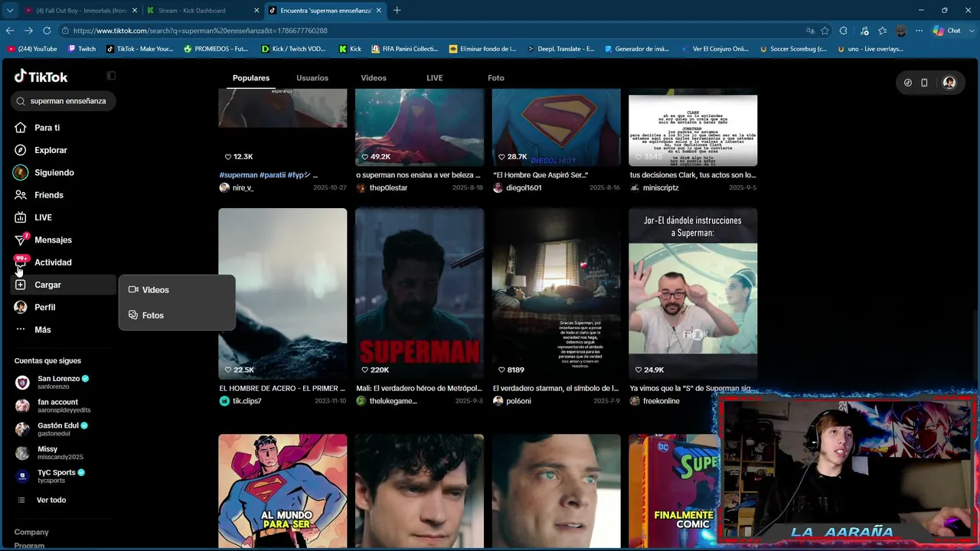
Task: Switch to the Videos search tab
Action: coord(374,78)
